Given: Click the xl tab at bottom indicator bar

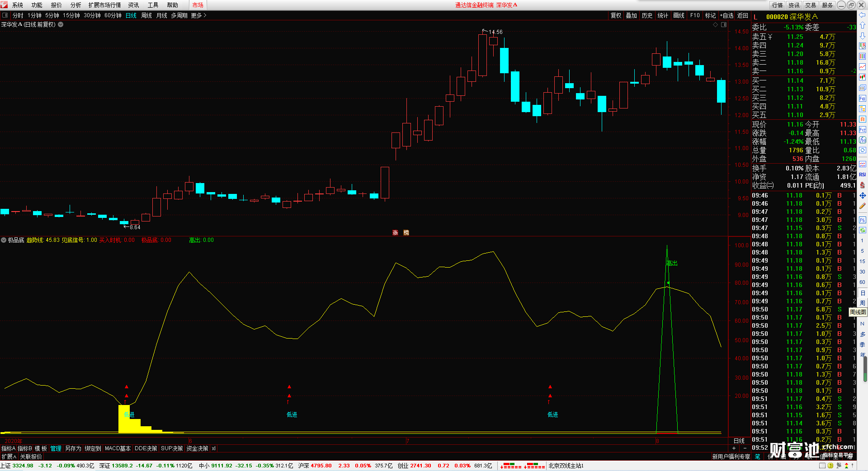Looking at the screenshot, I should pyautogui.click(x=213, y=448).
